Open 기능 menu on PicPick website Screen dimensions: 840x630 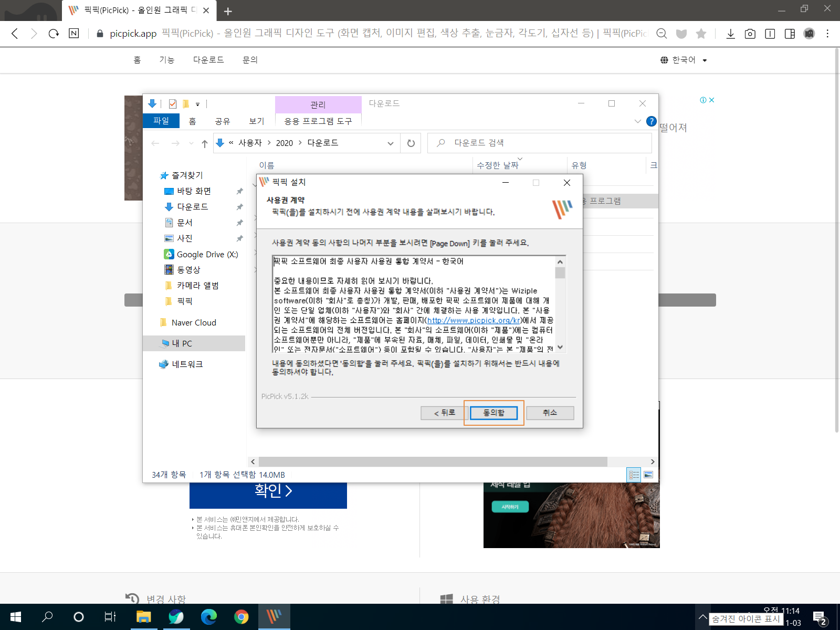167,60
